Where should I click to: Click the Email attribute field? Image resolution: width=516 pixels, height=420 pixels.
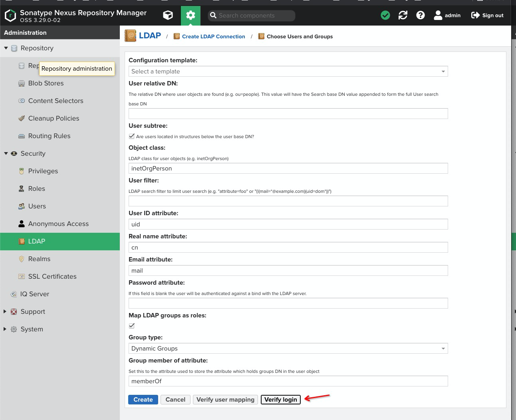(x=288, y=271)
